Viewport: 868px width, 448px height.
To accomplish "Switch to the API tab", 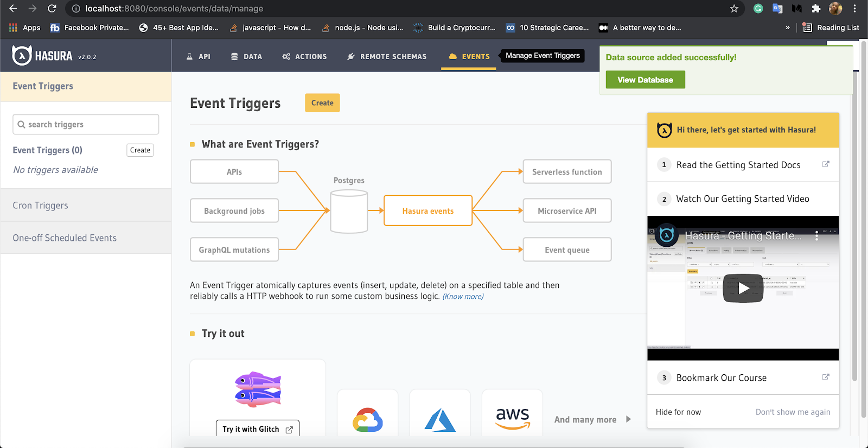I will click(x=198, y=56).
